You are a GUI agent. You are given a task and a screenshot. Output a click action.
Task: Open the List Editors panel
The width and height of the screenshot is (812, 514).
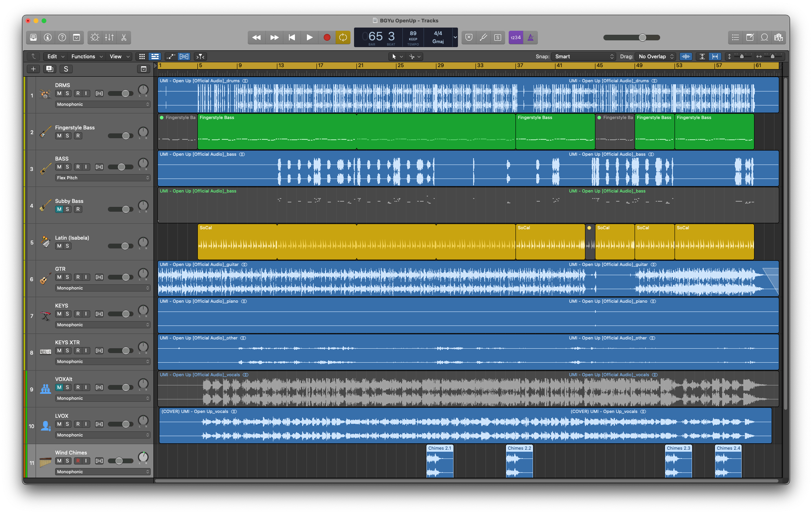(x=735, y=37)
